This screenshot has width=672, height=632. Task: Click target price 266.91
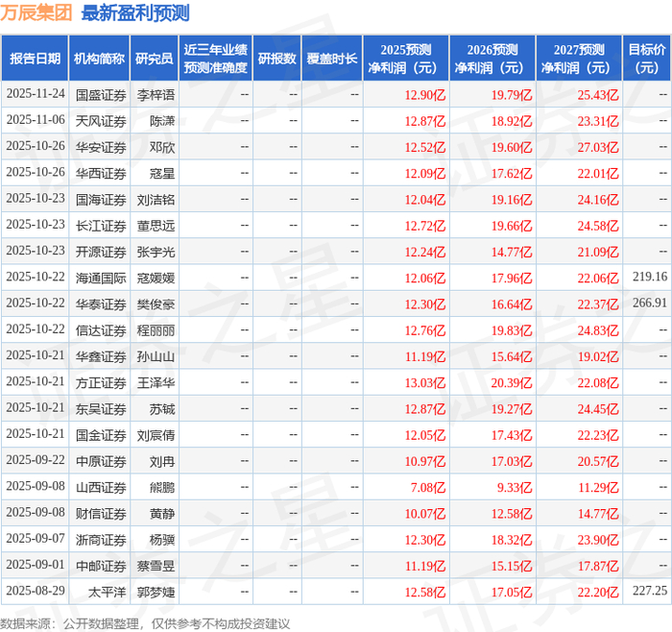650,303
